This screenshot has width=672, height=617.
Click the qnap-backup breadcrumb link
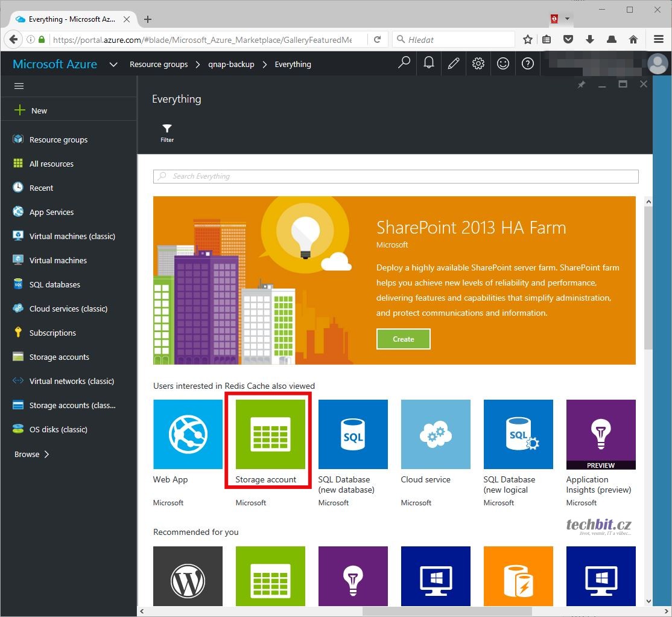pos(231,64)
